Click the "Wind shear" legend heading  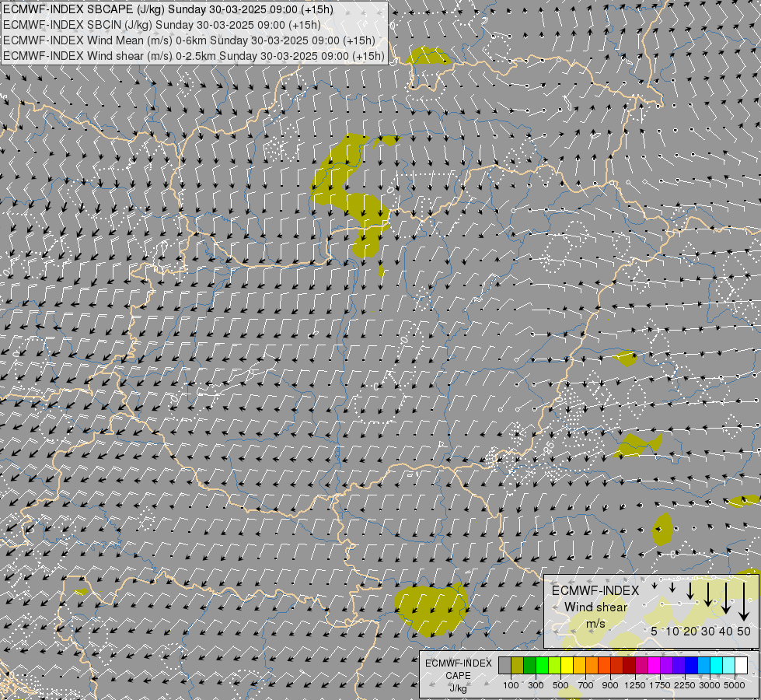pyautogui.click(x=596, y=607)
